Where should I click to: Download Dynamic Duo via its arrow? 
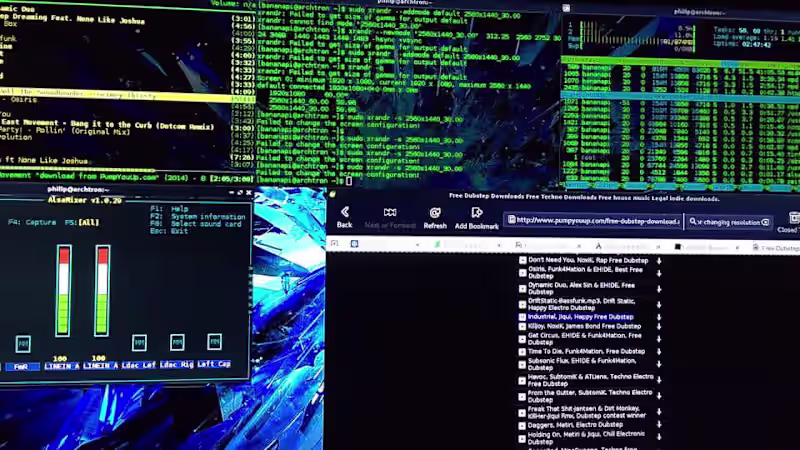tap(659, 289)
